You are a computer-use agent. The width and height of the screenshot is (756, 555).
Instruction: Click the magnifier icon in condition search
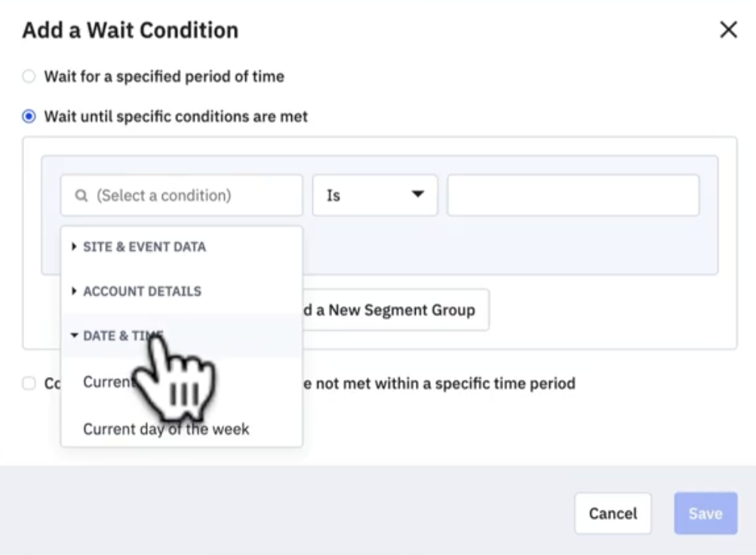point(81,196)
